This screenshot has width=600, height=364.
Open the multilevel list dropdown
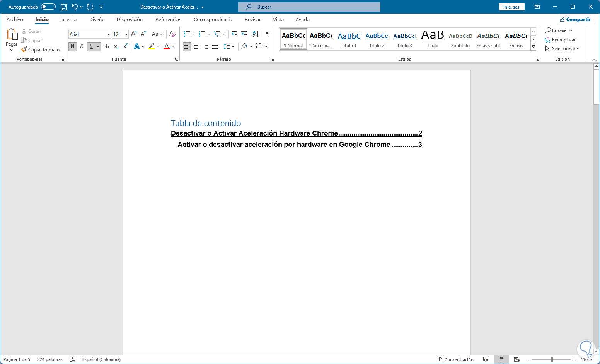(x=223, y=34)
